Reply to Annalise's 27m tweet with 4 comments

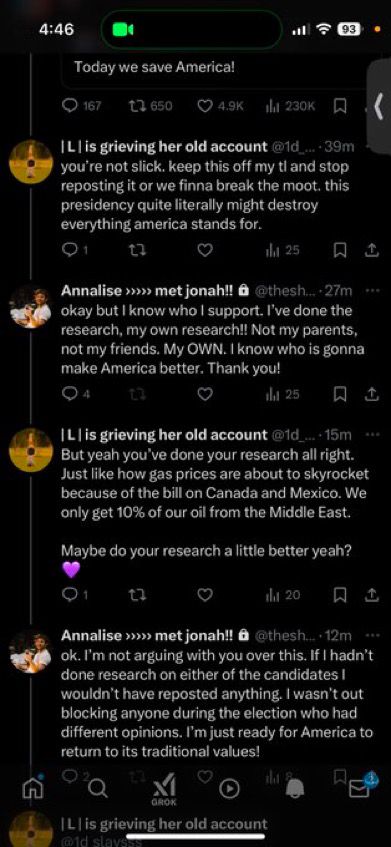pos(76,395)
